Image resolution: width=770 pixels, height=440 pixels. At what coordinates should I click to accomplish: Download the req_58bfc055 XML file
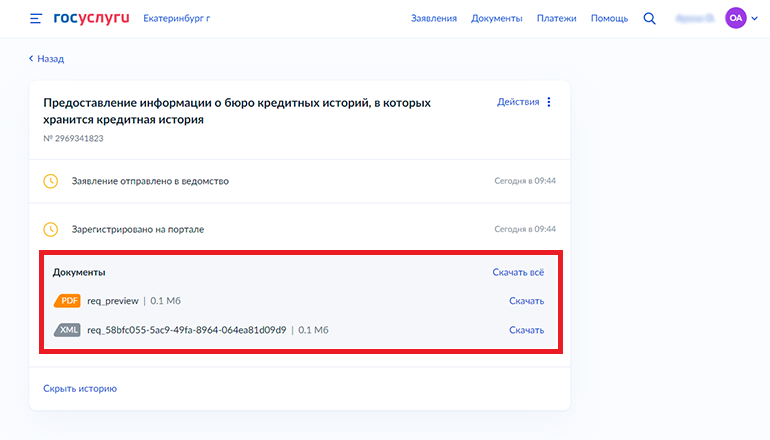[526, 330]
